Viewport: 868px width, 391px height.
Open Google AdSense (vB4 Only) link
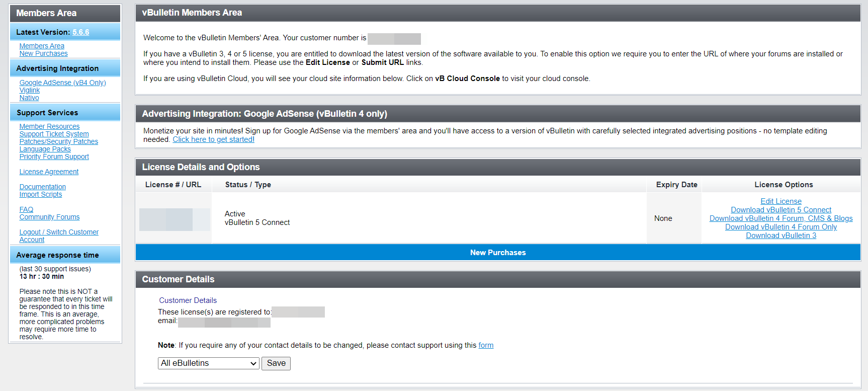click(62, 83)
